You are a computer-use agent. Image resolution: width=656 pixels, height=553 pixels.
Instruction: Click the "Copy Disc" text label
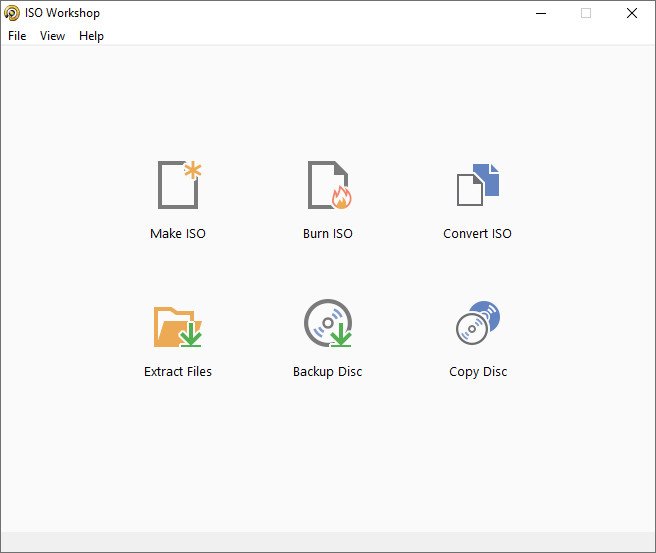click(x=478, y=372)
